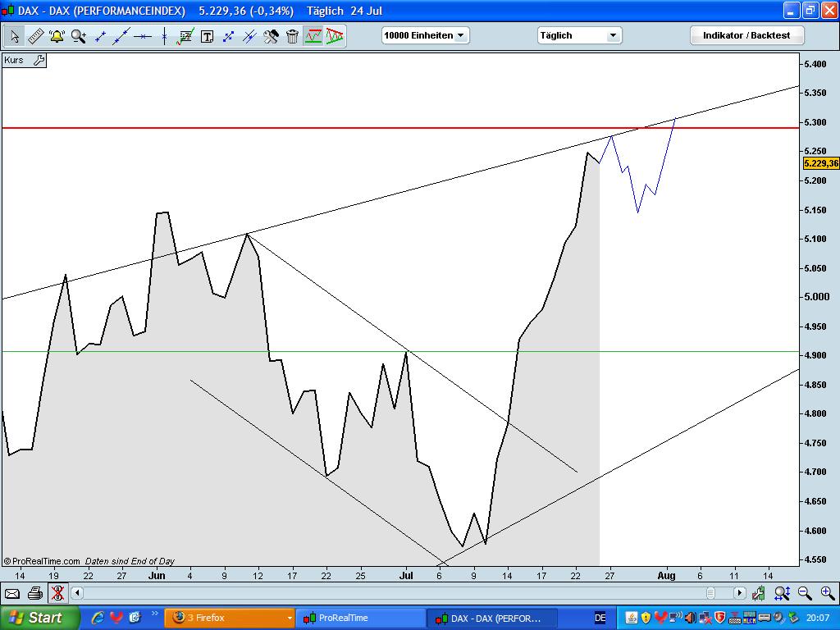This screenshot has width=840, height=630.
Task: Pick the text annotation tool
Action: [x=207, y=36]
